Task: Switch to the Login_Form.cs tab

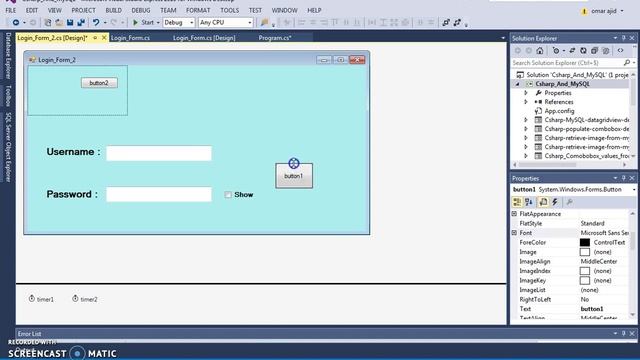Action: pos(131,38)
